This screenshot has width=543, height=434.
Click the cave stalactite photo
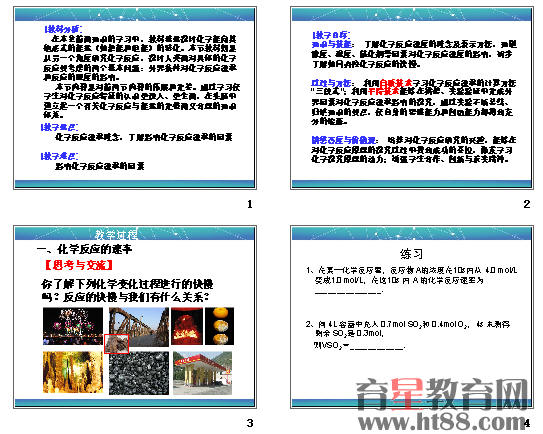73,372
